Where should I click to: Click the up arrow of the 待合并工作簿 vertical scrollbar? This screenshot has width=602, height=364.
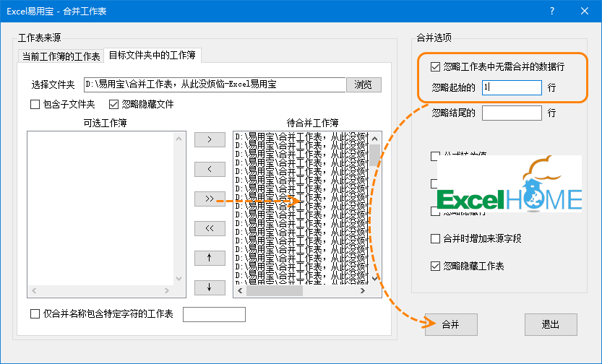(x=375, y=139)
